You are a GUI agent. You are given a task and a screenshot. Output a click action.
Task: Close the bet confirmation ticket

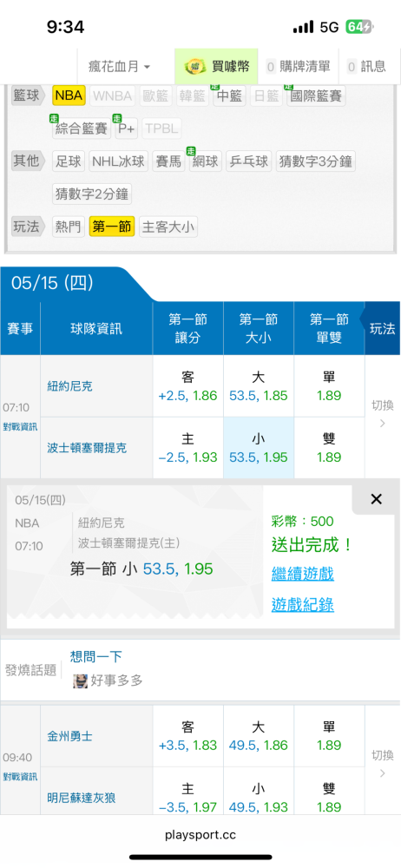[x=376, y=499]
